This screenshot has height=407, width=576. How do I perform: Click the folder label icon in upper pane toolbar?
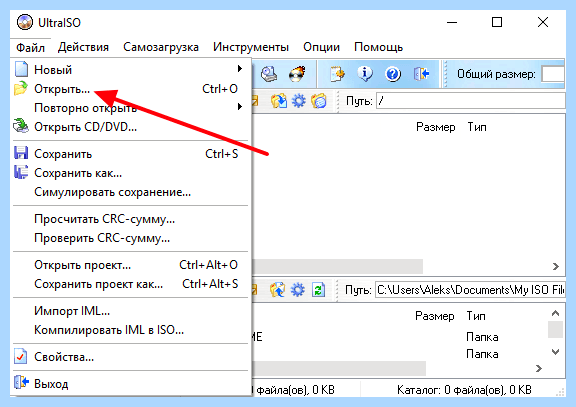(x=319, y=101)
